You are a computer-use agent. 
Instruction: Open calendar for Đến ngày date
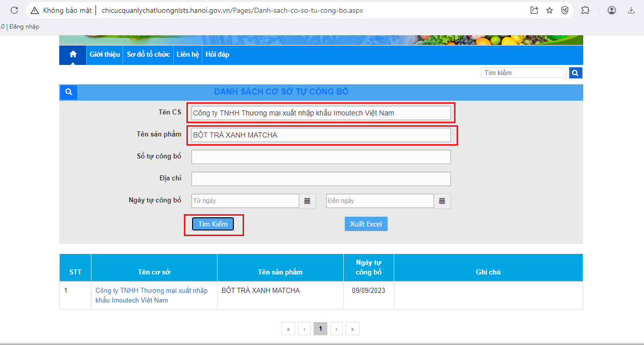[x=442, y=201]
